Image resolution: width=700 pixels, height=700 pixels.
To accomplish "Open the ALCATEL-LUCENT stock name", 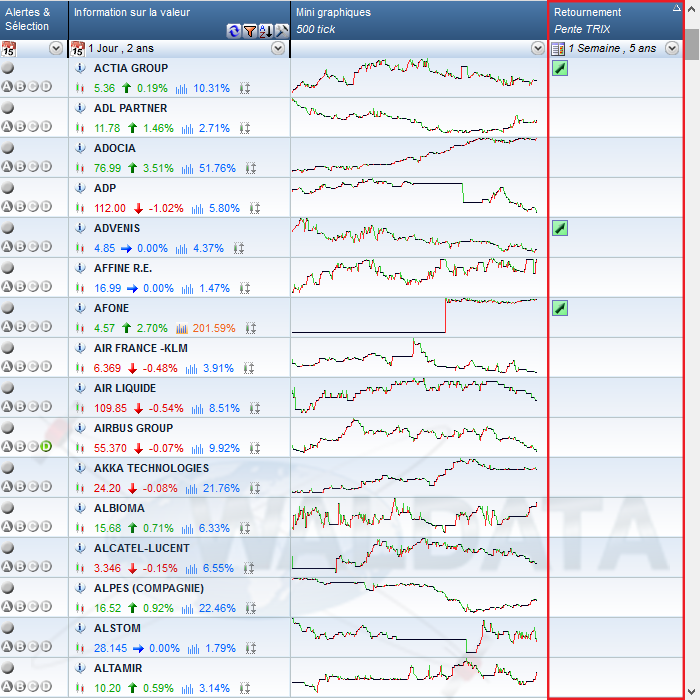I will [142, 548].
